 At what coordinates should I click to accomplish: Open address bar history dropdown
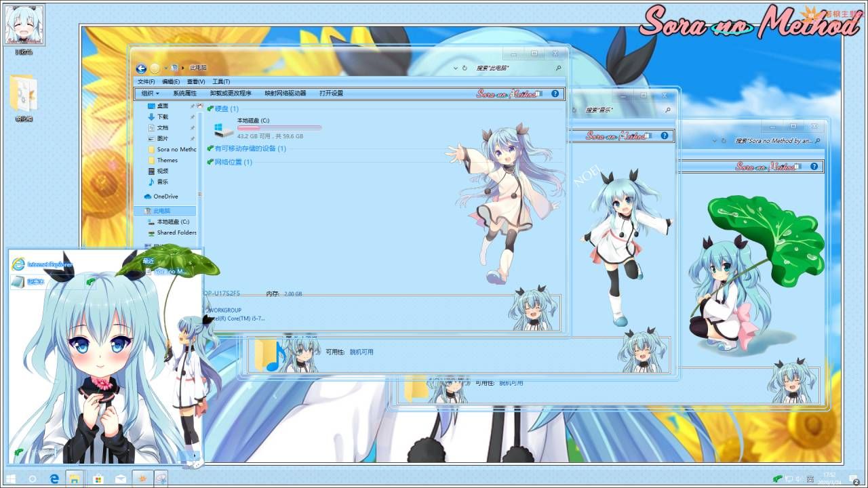tap(457, 68)
